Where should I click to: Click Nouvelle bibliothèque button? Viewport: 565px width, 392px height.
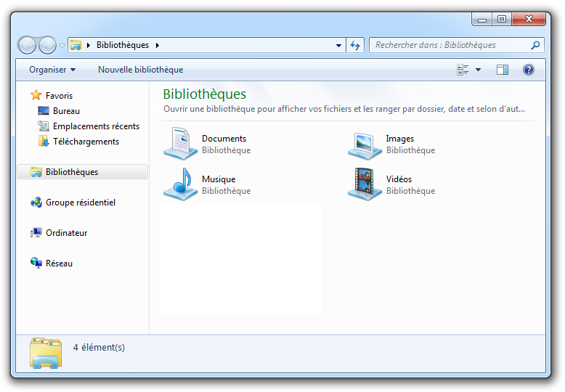tap(141, 70)
